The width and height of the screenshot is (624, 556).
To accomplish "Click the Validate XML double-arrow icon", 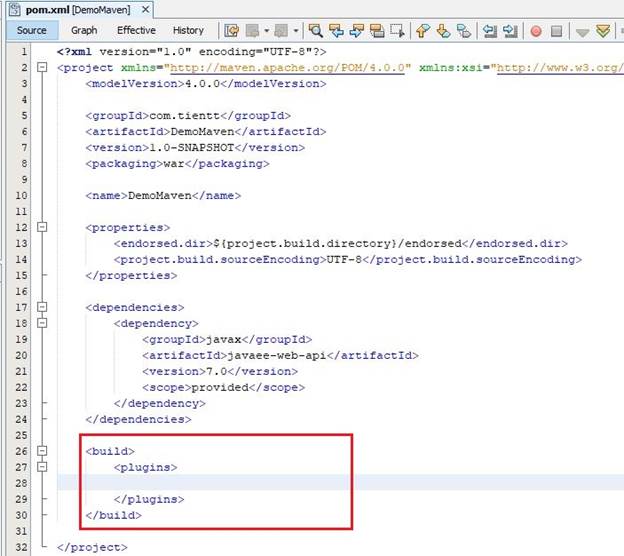I will [x=603, y=31].
